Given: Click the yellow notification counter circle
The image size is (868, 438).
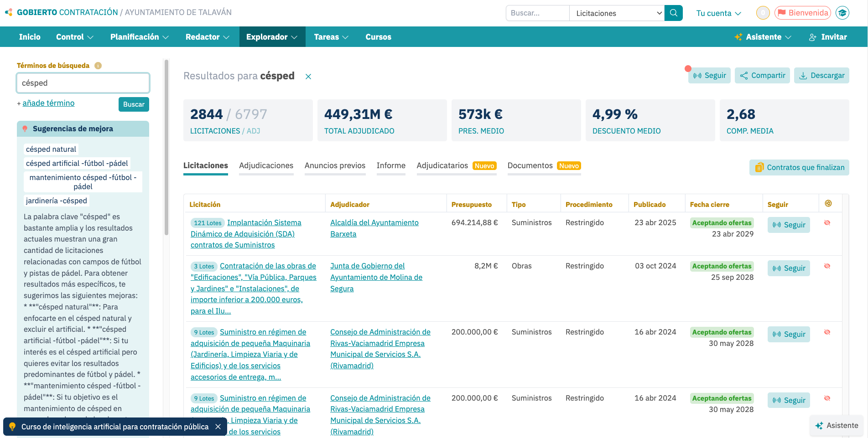Looking at the screenshot, I should pyautogui.click(x=763, y=13).
